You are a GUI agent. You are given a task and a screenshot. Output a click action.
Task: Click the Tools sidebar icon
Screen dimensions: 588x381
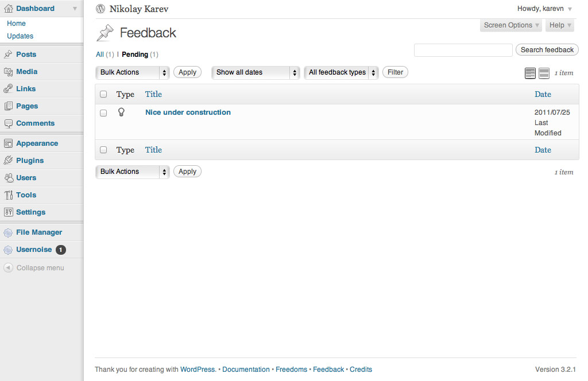coord(8,195)
